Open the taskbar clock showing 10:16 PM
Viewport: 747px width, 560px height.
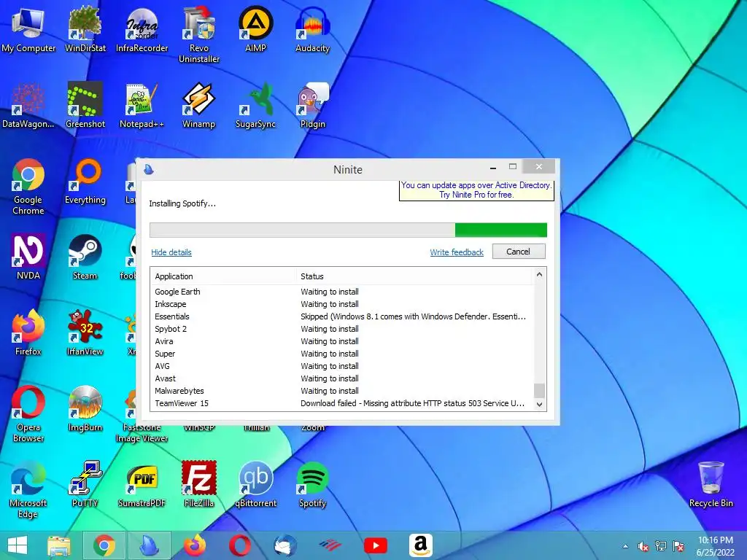(715, 545)
